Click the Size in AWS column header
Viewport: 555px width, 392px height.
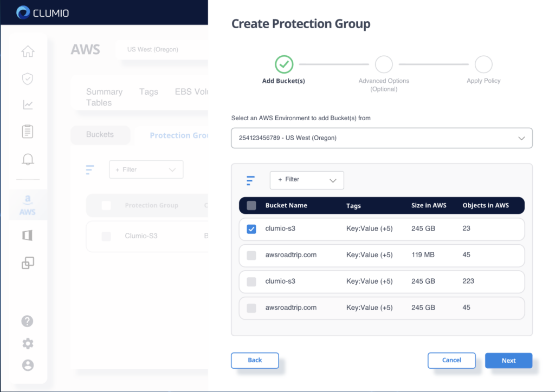[429, 205]
